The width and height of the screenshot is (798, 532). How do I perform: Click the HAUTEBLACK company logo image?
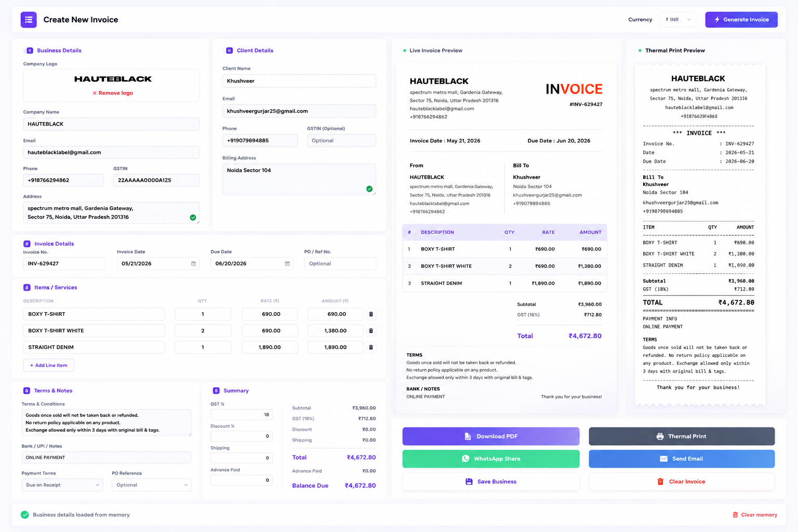pyautogui.click(x=113, y=79)
